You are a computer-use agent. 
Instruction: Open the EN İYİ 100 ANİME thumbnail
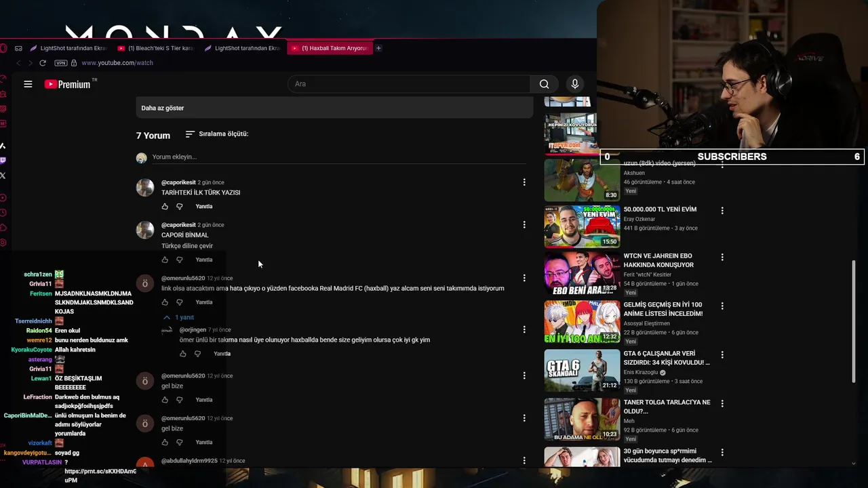point(582,322)
